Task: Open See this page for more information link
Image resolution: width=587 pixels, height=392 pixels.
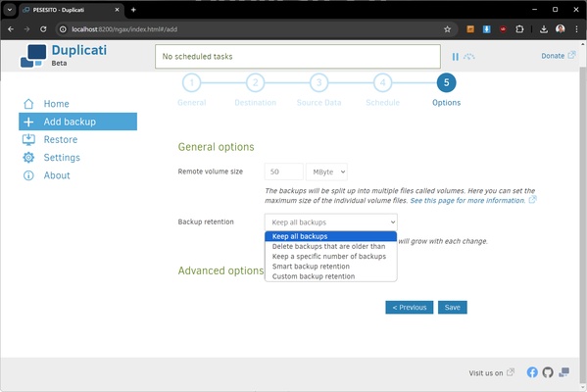Action: coord(467,201)
